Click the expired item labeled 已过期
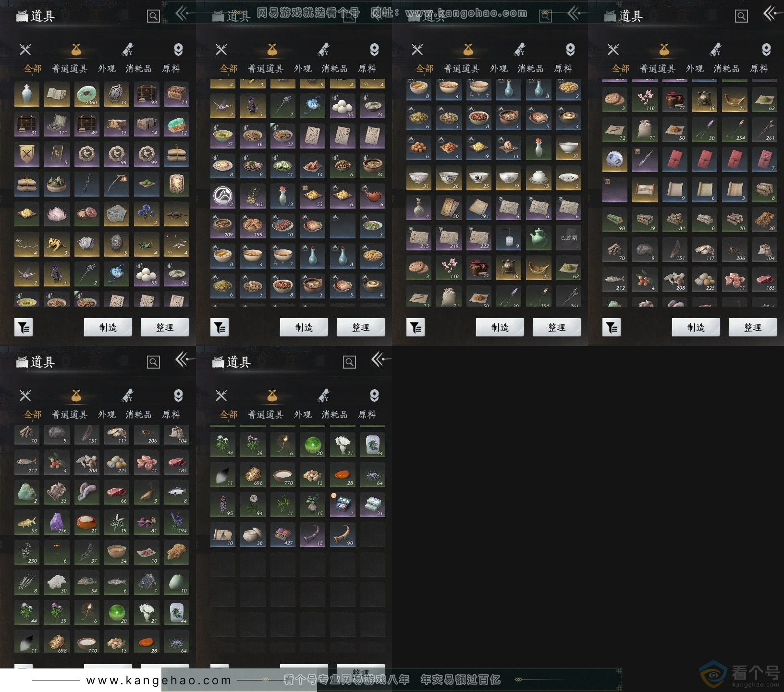 click(569, 238)
